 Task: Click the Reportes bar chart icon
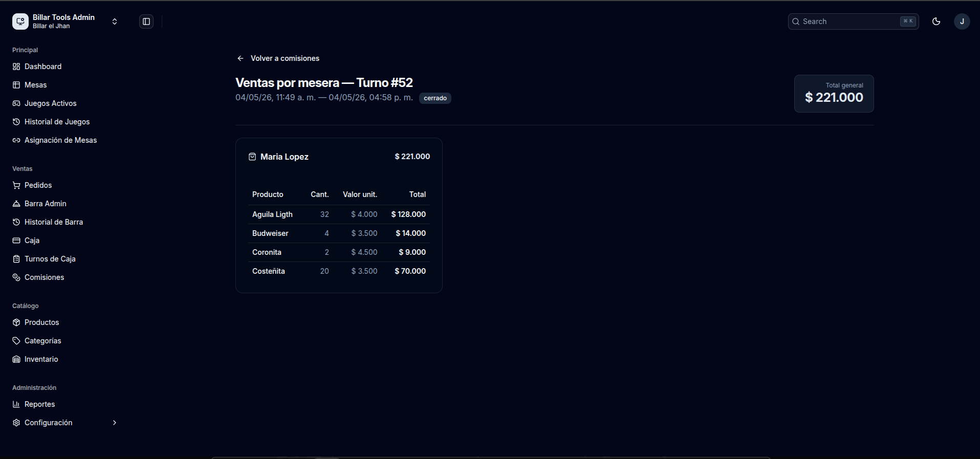click(x=16, y=404)
